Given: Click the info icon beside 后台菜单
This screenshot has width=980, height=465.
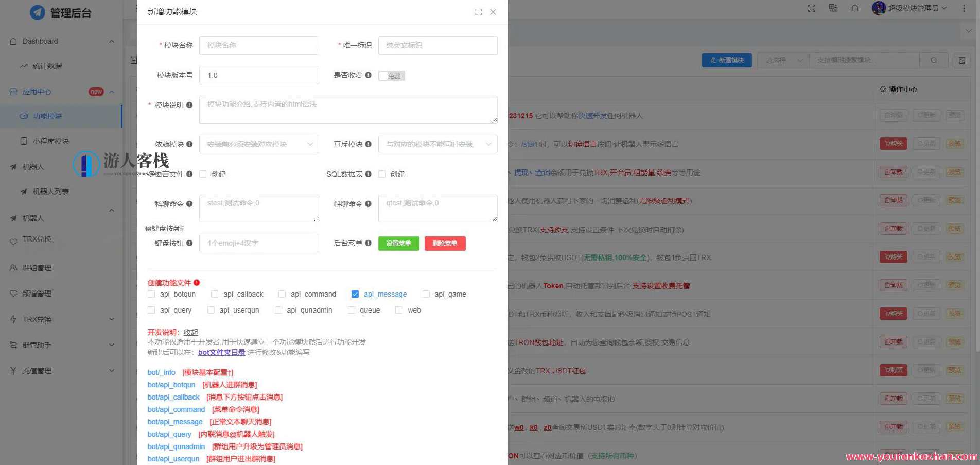Looking at the screenshot, I should (368, 243).
